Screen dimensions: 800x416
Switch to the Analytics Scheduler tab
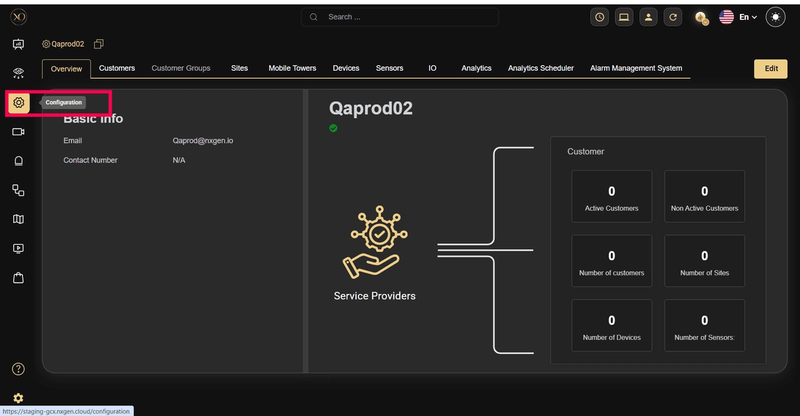click(541, 68)
